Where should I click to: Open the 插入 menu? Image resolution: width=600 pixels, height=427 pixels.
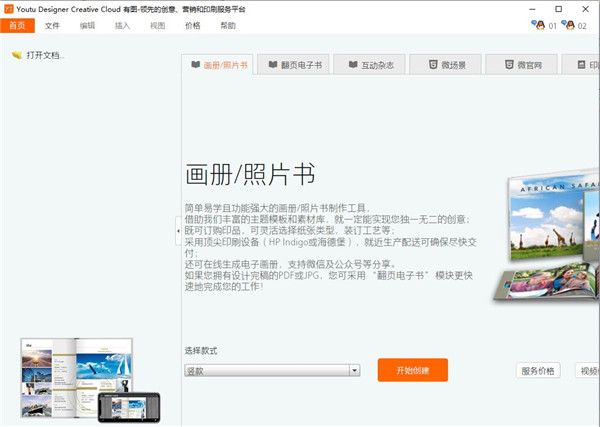122,26
